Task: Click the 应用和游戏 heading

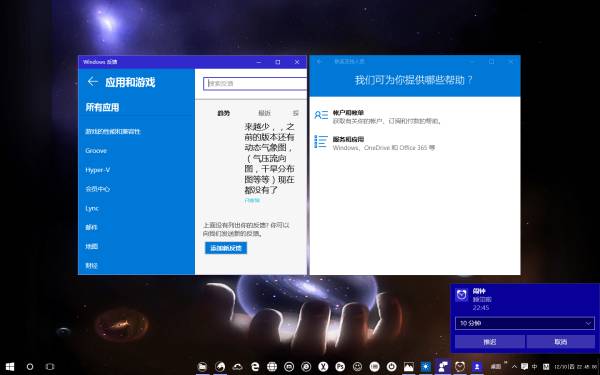Action: [130, 82]
